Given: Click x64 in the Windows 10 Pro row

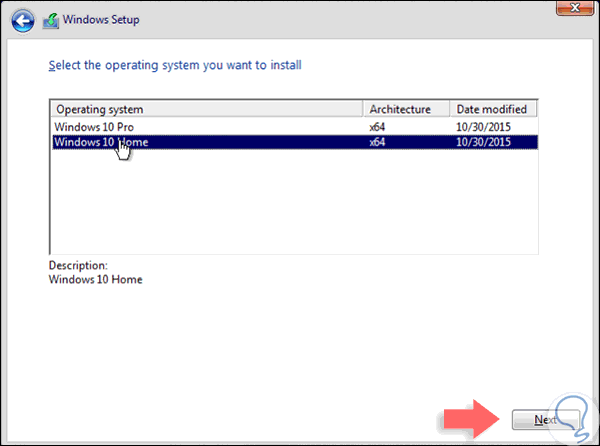Looking at the screenshot, I should tap(377, 127).
